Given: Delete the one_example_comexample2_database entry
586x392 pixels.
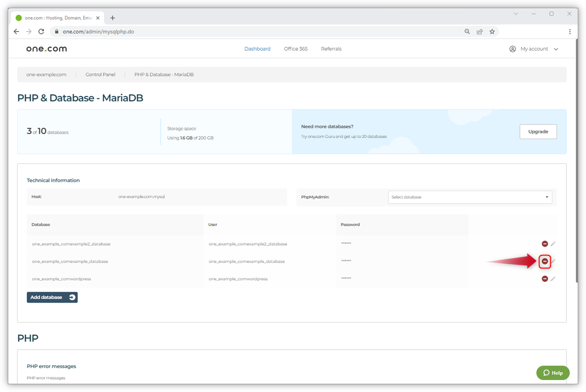Looking at the screenshot, I should 545,244.
